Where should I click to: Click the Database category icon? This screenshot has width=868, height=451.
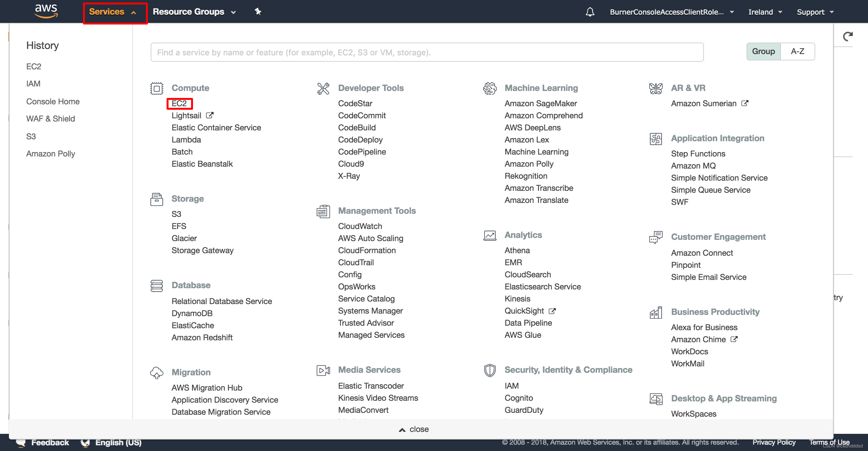pyautogui.click(x=157, y=286)
